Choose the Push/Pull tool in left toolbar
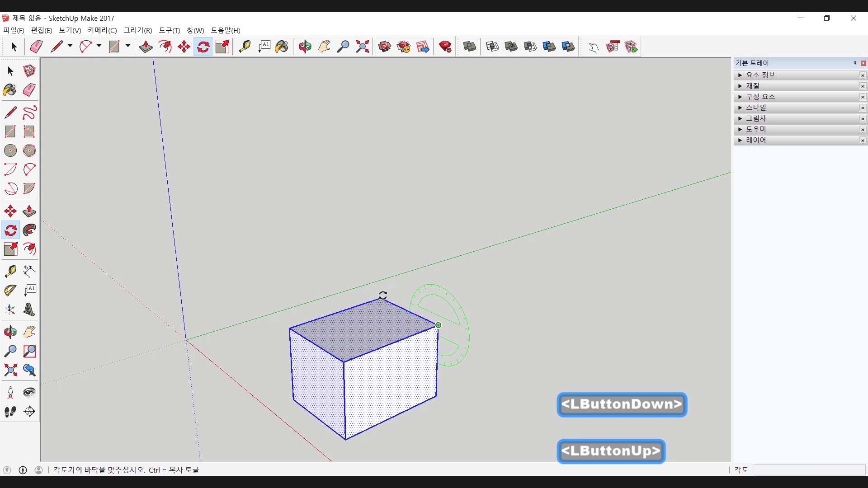This screenshot has height=488, width=868. pyautogui.click(x=29, y=211)
